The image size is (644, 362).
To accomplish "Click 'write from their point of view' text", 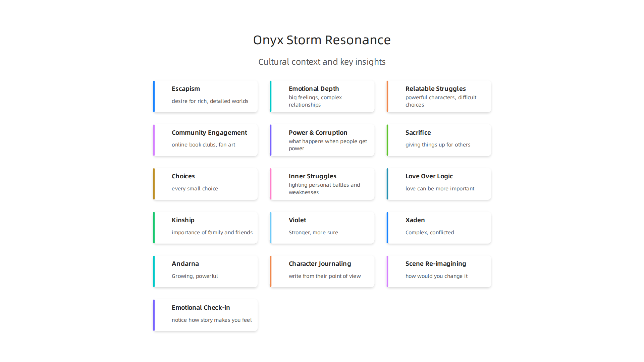I will [325, 276].
